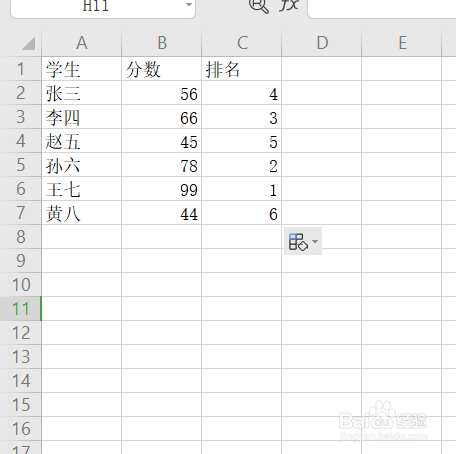Click score cell showing 44
The width and height of the screenshot is (456, 454).
pos(162,213)
